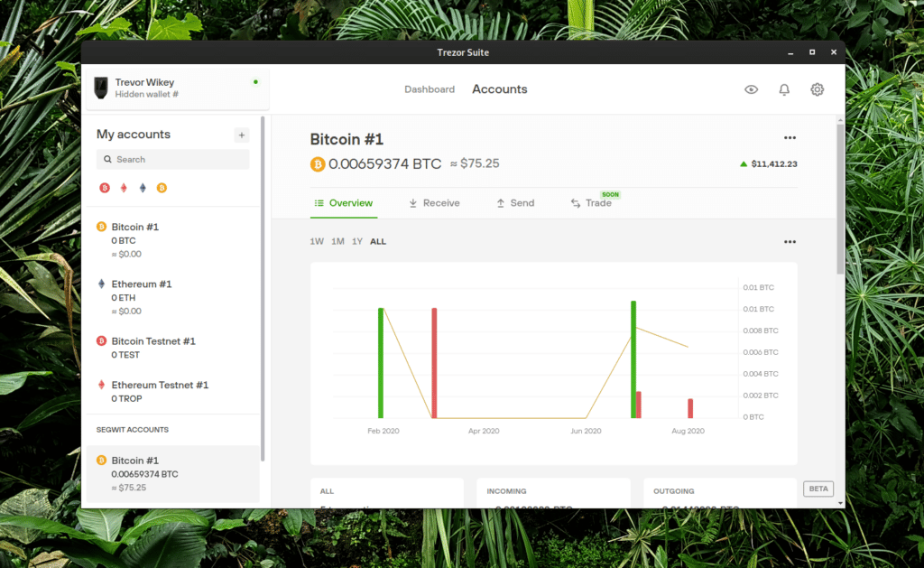Click green price trend arrow icon
The width and height of the screenshot is (924, 568).
pos(744,164)
